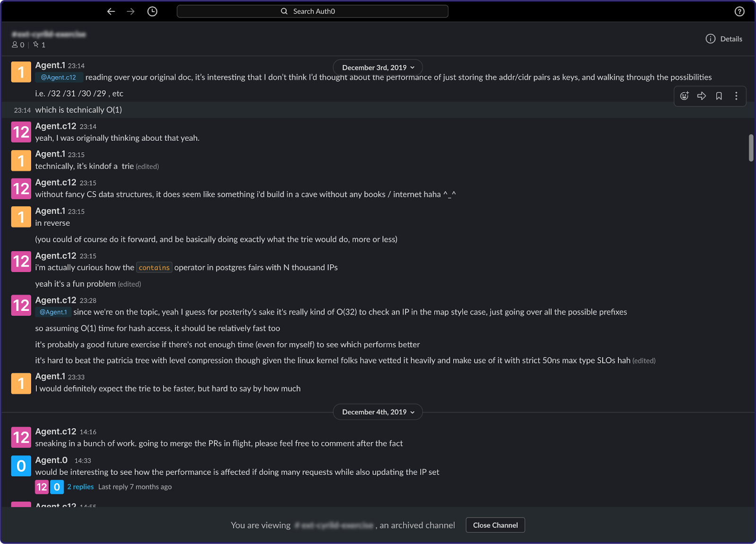The image size is (756, 544).
Task: Open the 2 replies thread link
Action: [x=80, y=487]
